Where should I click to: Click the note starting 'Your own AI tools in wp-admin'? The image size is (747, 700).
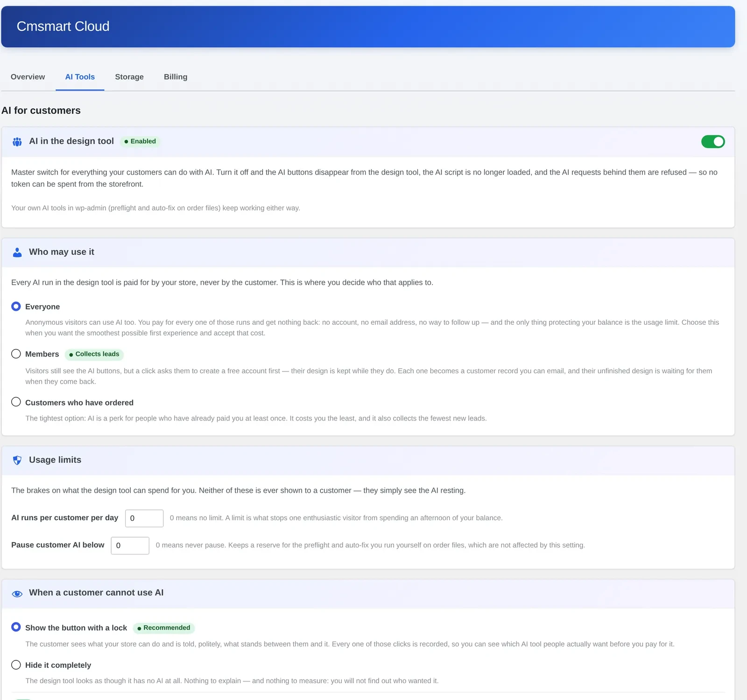155,208
